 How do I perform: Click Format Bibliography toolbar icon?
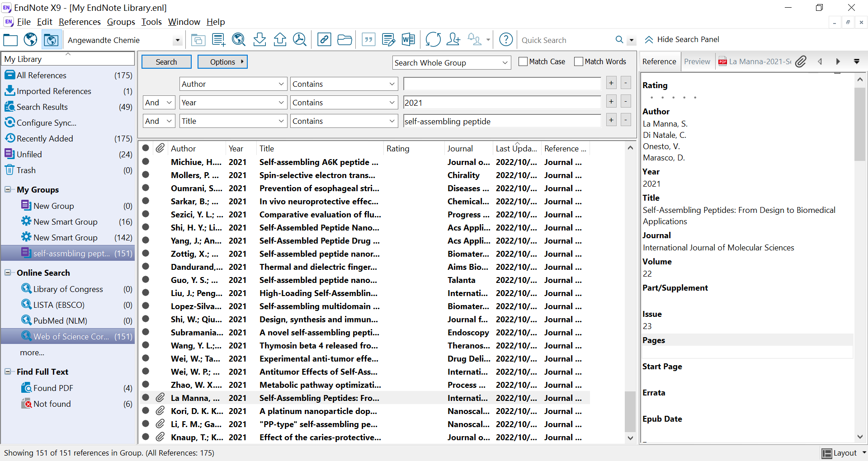tap(388, 40)
